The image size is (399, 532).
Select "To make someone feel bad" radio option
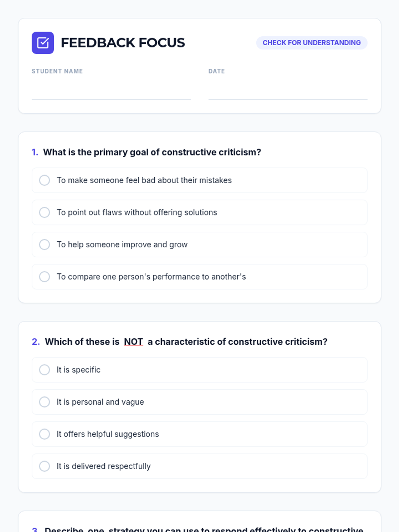(45, 180)
